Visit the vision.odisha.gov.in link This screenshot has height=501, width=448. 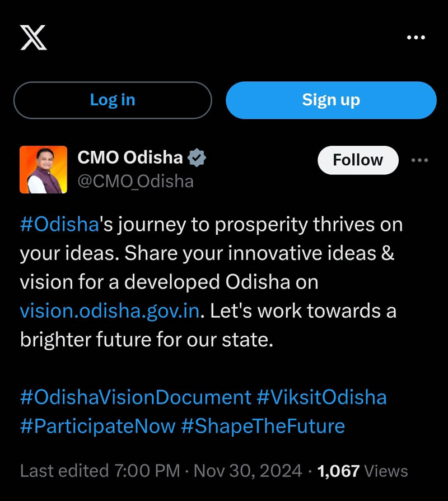click(110, 311)
